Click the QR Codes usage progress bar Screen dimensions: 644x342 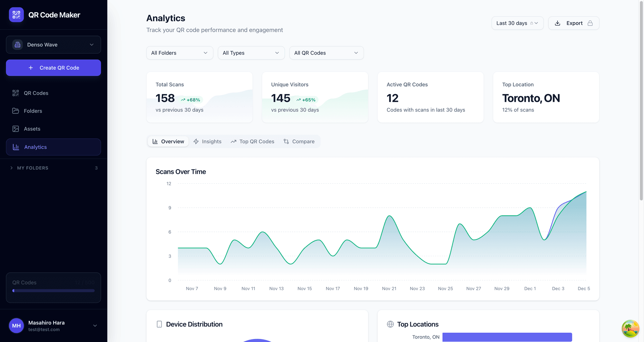(x=53, y=290)
